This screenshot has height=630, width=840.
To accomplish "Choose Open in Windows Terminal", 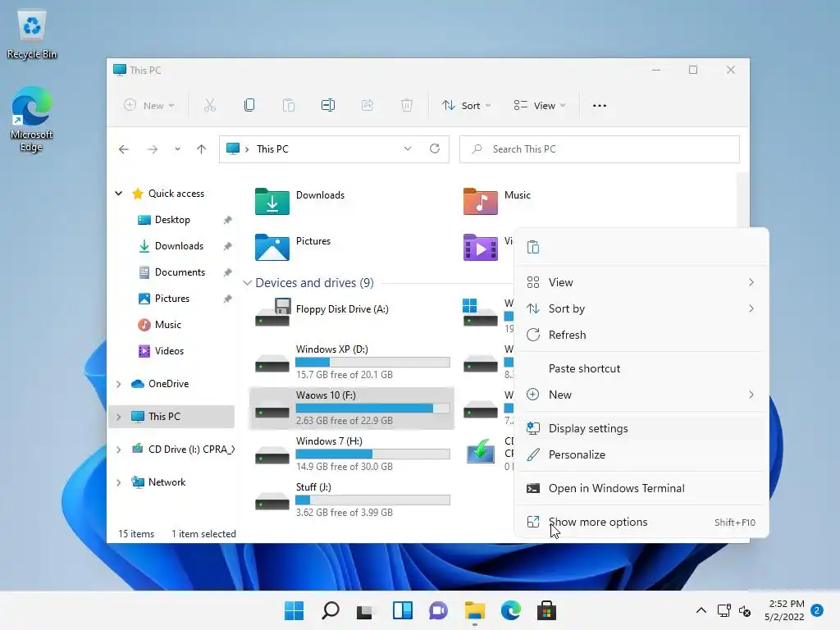I will point(641,489).
